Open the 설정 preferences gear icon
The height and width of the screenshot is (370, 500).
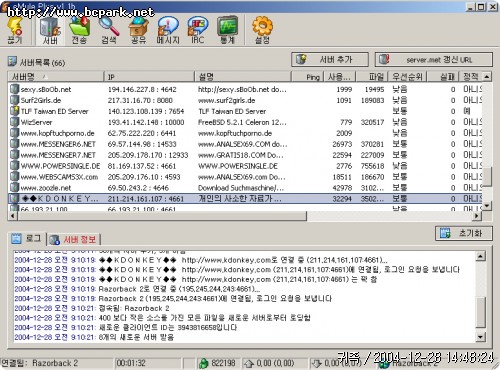point(262,31)
